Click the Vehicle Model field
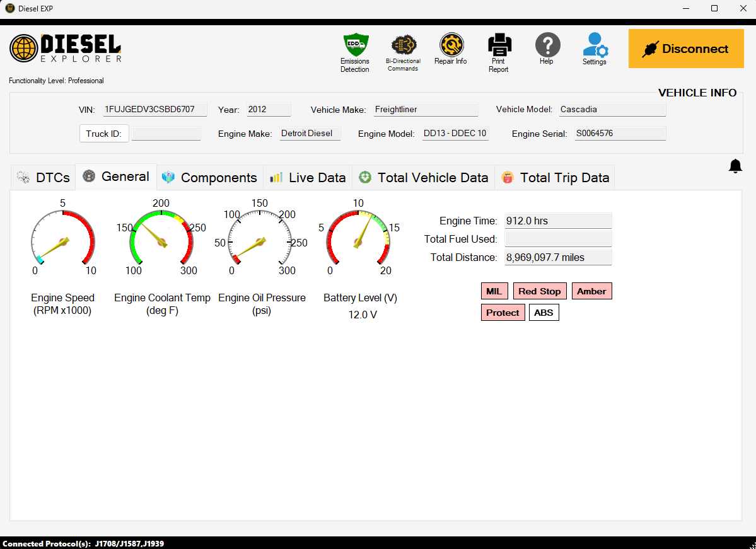Image resolution: width=756 pixels, height=549 pixels. [613, 110]
